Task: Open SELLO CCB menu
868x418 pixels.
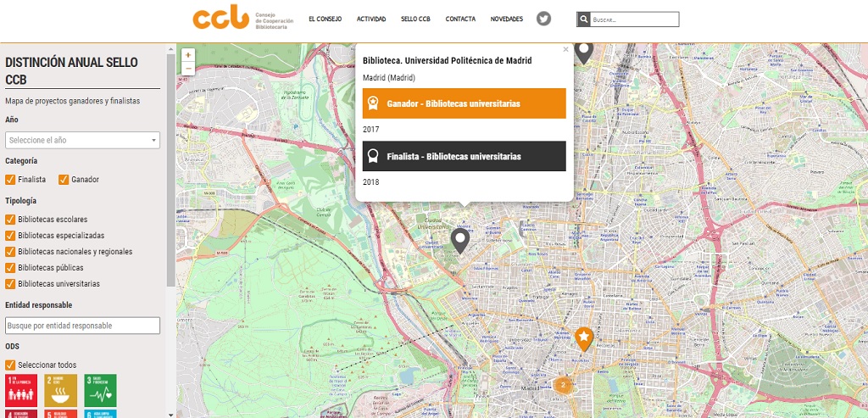Action: [x=415, y=19]
